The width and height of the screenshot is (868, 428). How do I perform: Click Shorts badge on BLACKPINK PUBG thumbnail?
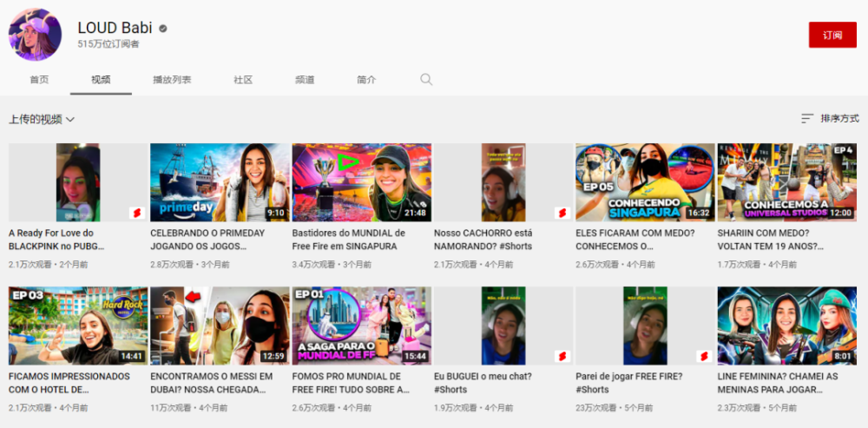(x=137, y=214)
